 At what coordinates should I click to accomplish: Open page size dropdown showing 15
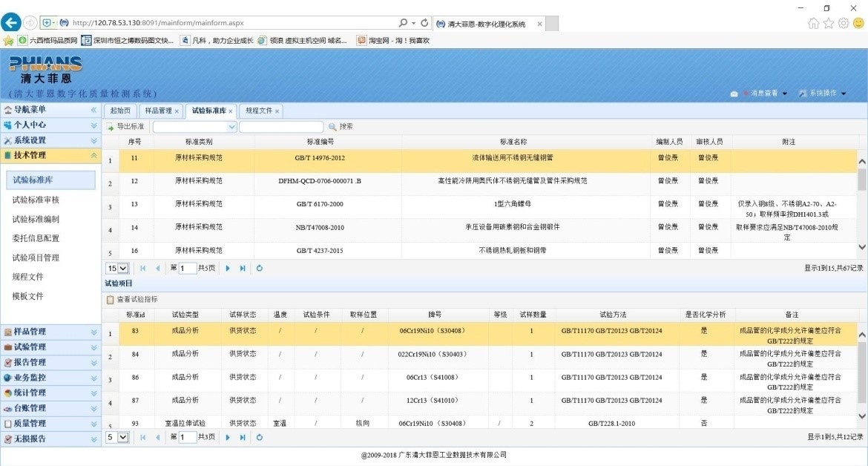[116, 269]
